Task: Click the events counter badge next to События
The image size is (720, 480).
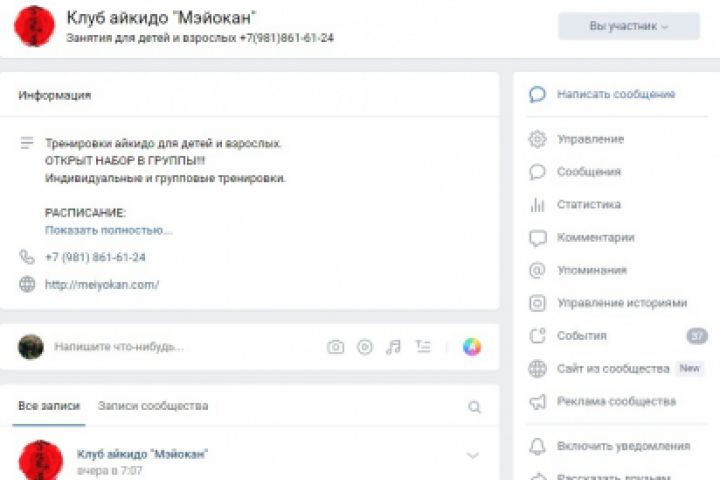Action: point(697,336)
